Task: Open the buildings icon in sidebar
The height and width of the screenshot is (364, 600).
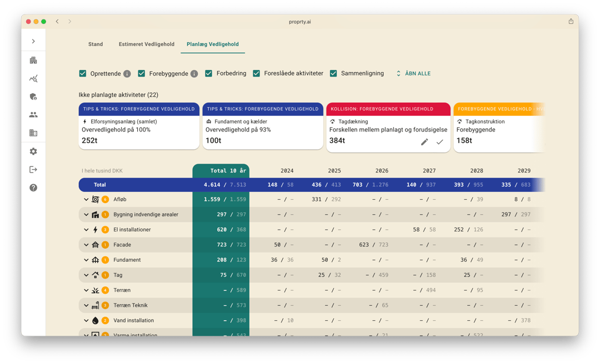Action: (x=33, y=60)
